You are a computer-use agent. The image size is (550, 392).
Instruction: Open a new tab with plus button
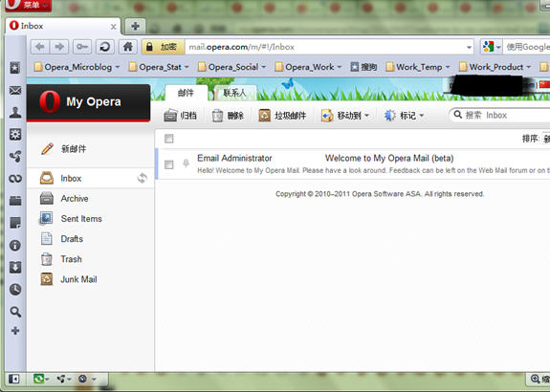(135, 26)
